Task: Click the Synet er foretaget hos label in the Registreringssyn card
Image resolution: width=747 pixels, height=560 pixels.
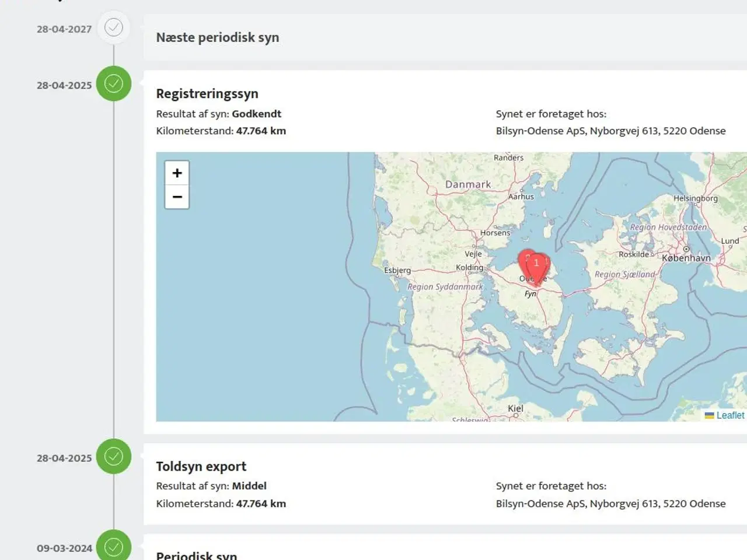Action: 551,114
